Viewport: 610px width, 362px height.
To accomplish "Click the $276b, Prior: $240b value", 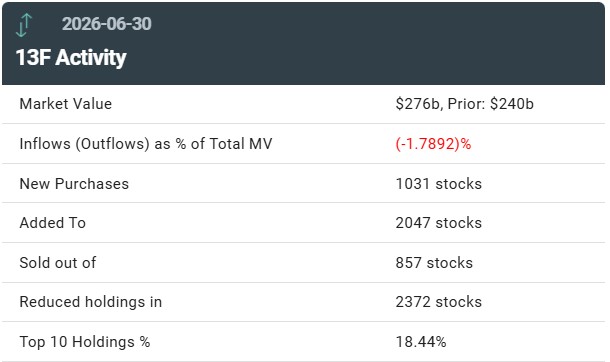I will pos(465,104).
